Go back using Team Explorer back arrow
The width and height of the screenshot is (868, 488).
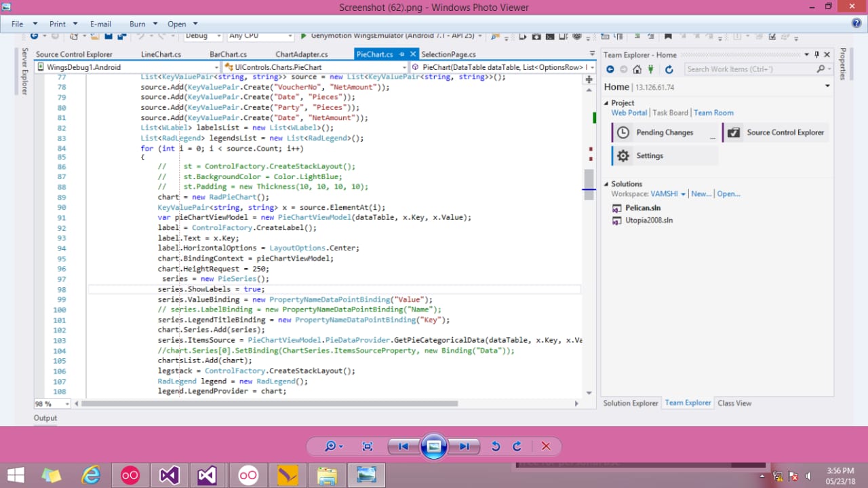point(610,69)
